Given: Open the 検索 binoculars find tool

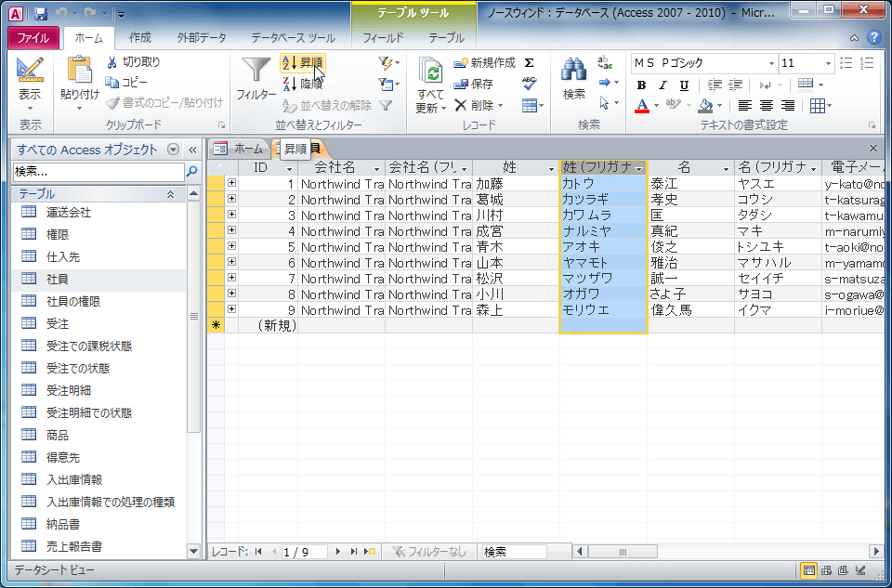Looking at the screenshot, I should 574,78.
